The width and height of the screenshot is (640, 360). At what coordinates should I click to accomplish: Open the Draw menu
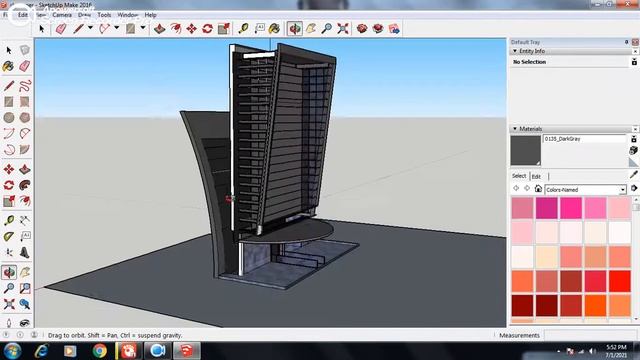[84, 15]
